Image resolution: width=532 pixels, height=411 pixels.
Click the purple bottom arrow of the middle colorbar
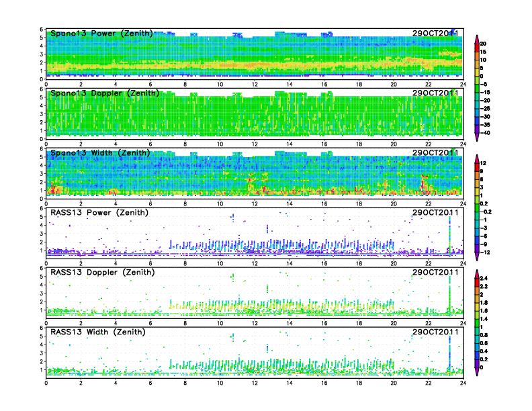coord(477,257)
